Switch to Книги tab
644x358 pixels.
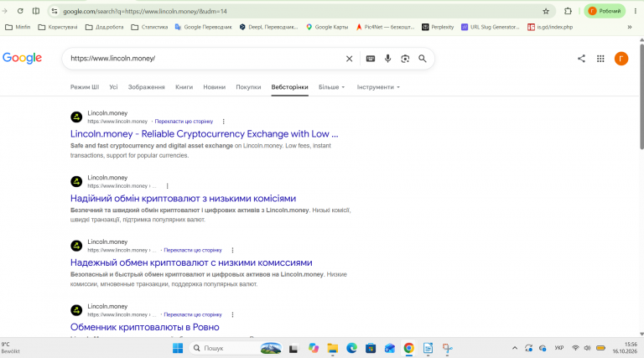point(184,87)
